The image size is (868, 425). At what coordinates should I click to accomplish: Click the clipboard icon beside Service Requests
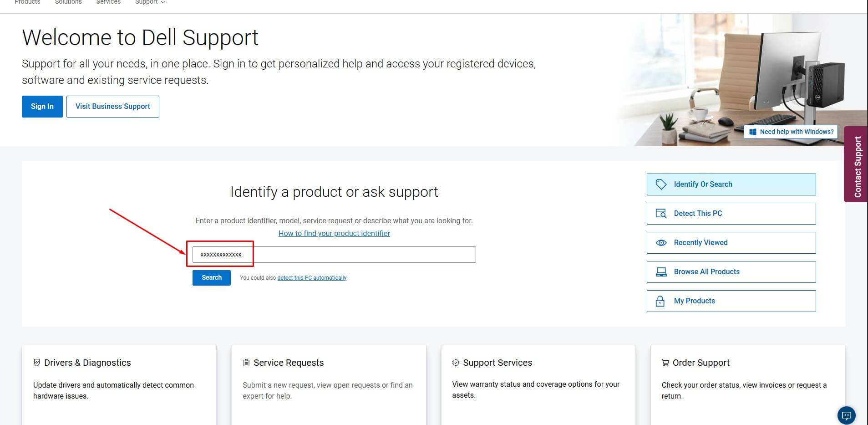246,363
